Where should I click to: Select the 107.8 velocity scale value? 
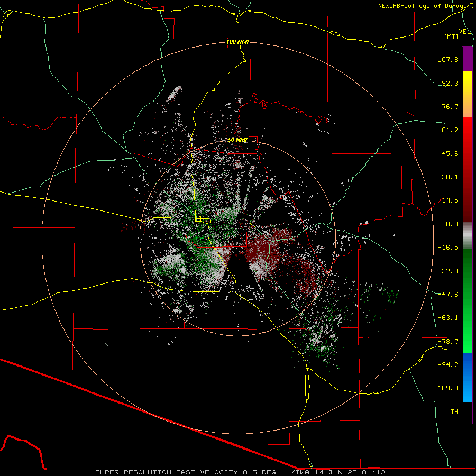point(448,59)
